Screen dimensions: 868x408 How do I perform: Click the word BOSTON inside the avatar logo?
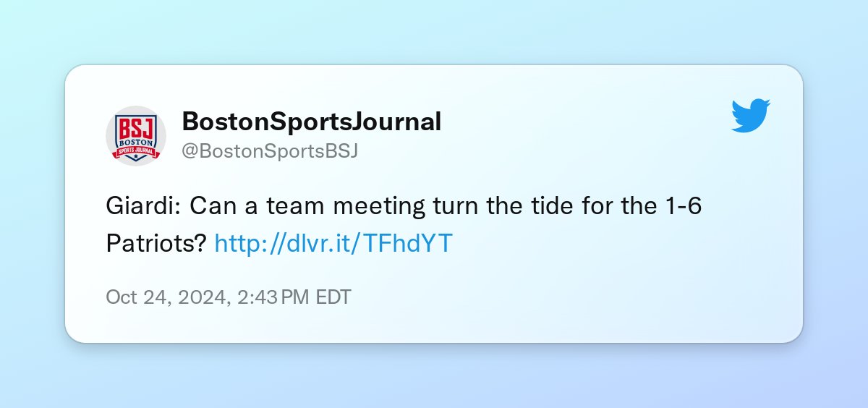click(x=136, y=142)
